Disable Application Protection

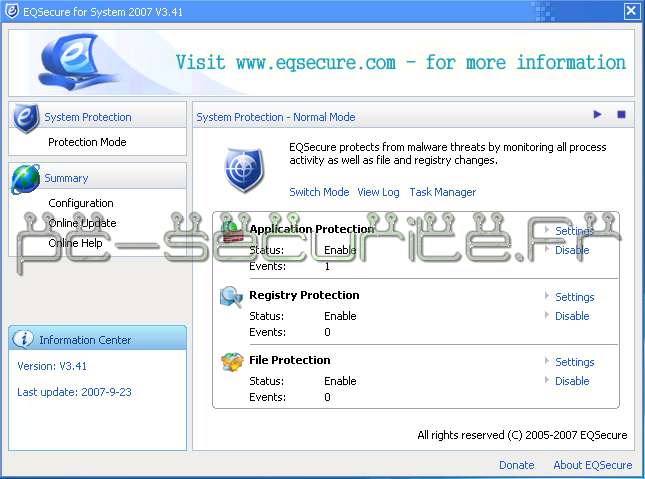click(x=572, y=250)
